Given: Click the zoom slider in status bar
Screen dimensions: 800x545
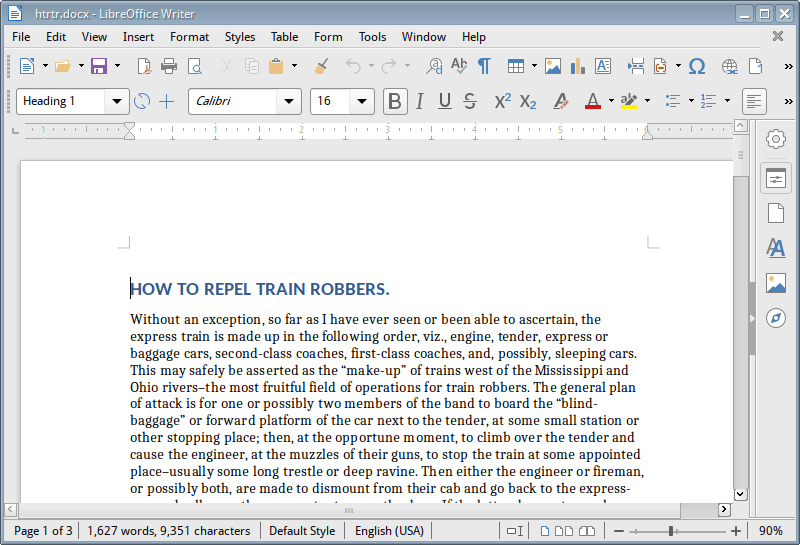Looking at the screenshot, I should (x=672, y=531).
